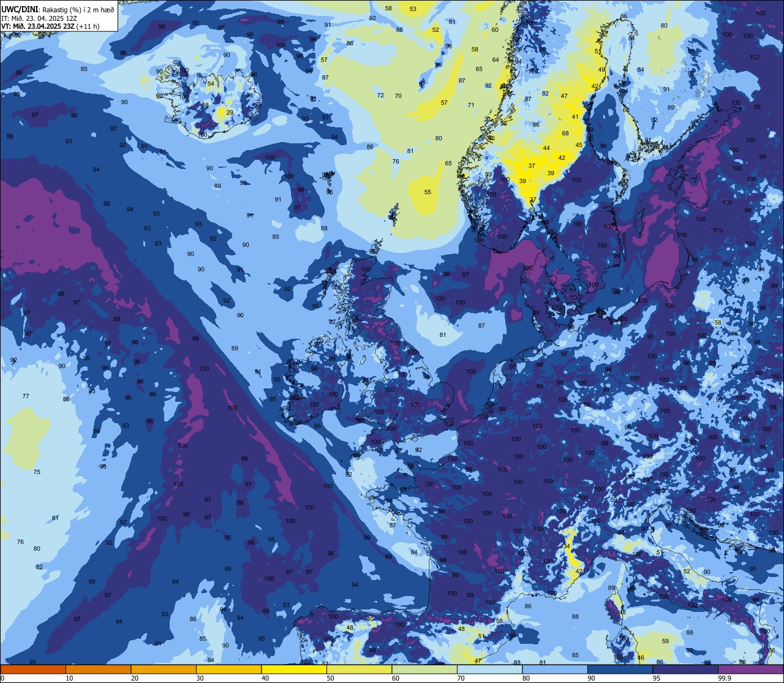Click the 95–99.9 navy legend segment
The height and width of the screenshot is (683, 784).
coord(685,669)
